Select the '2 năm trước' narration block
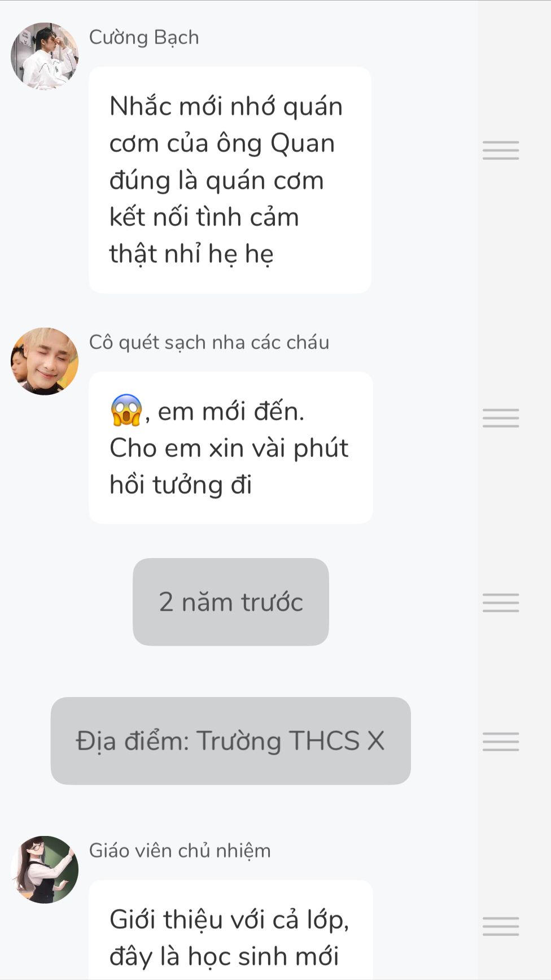The width and height of the screenshot is (551, 980). click(231, 602)
